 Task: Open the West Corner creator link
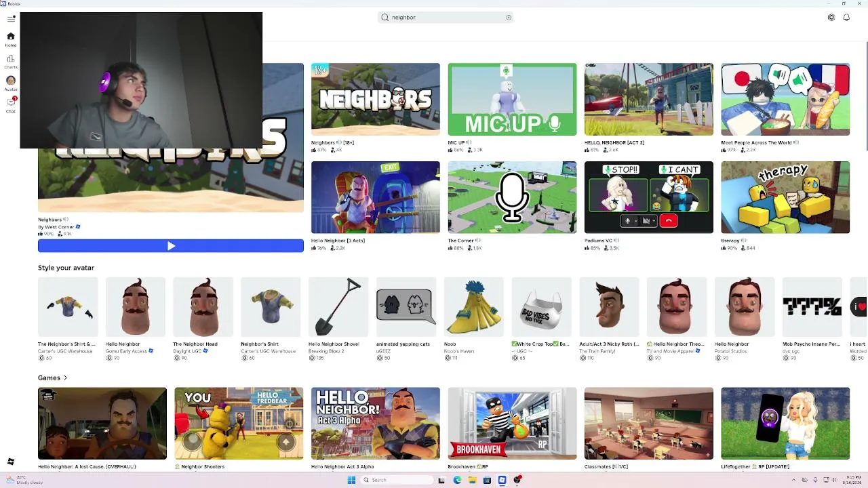[60, 227]
